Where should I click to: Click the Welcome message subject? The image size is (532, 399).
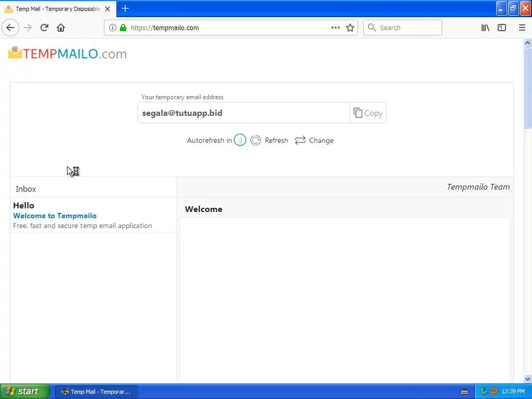[204, 209]
